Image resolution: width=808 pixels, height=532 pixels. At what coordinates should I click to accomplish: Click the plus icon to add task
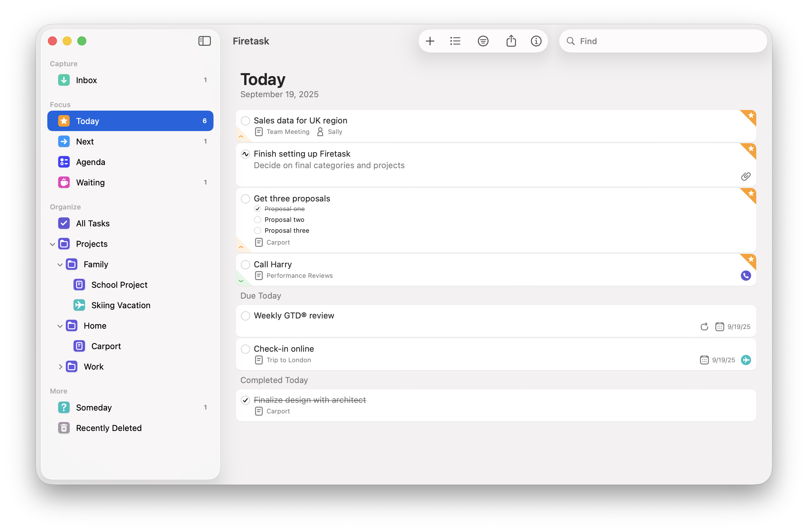(x=430, y=41)
